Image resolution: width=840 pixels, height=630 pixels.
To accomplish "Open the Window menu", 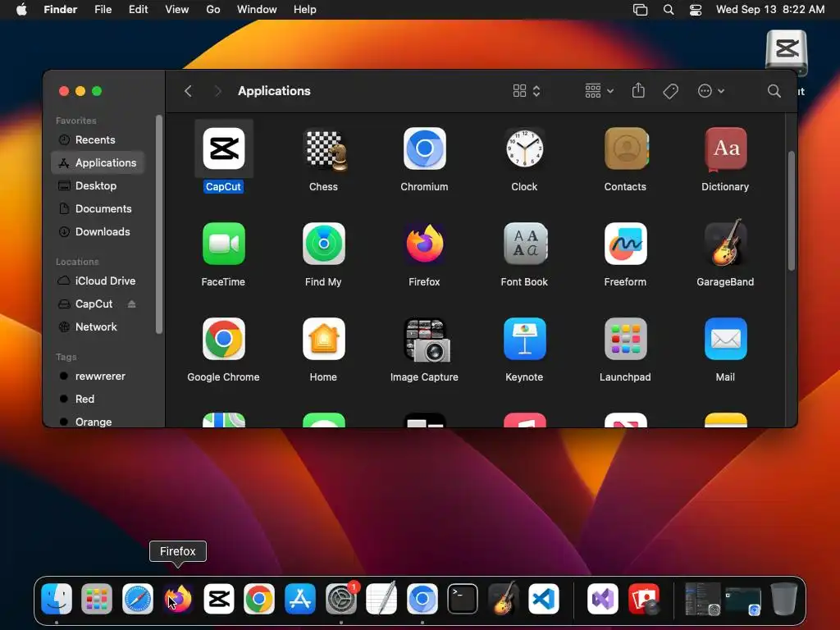I will tap(257, 9).
